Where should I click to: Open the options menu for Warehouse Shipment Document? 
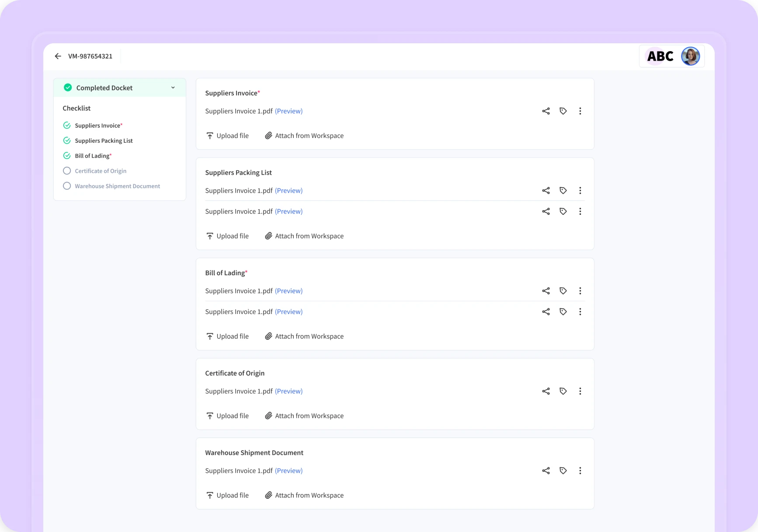580,470
